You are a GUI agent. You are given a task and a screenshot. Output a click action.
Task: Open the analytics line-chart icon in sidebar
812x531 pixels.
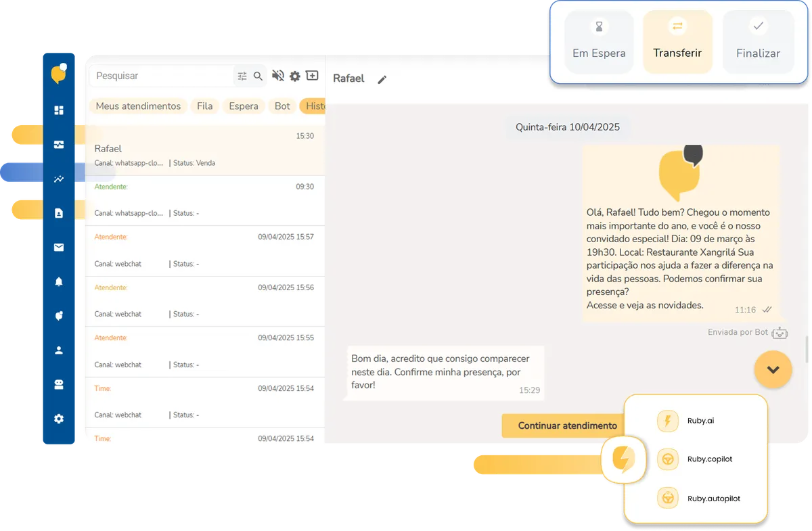pos(59,179)
